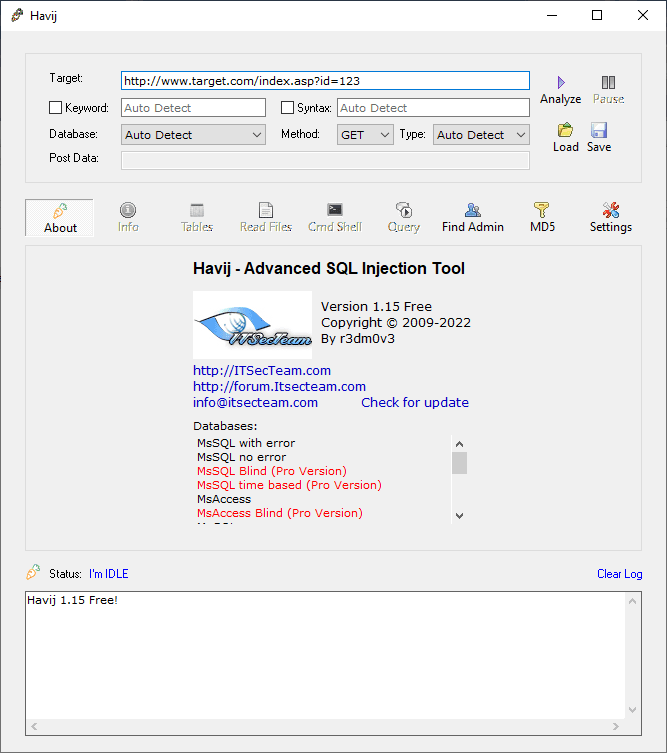Image resolution: width=667 pixels, height=753 pixels.
Task: Enable the Syntax checkbox
Action: 288,108
